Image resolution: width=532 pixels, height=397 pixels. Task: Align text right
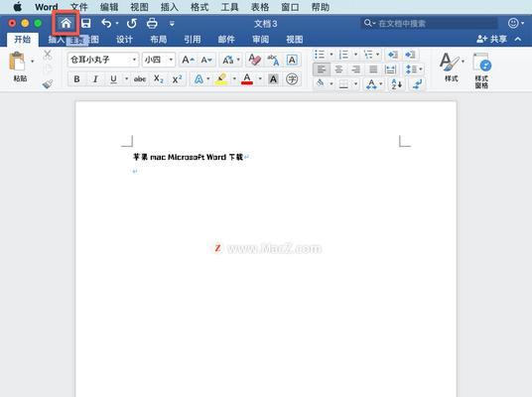(356, 69)
